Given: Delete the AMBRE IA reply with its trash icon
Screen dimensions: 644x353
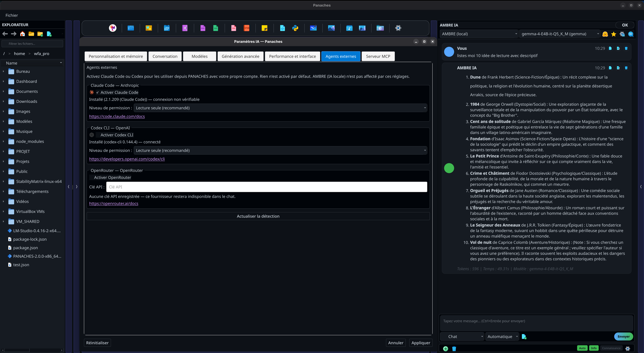Looking at the screenshot, I should (626, 68).
